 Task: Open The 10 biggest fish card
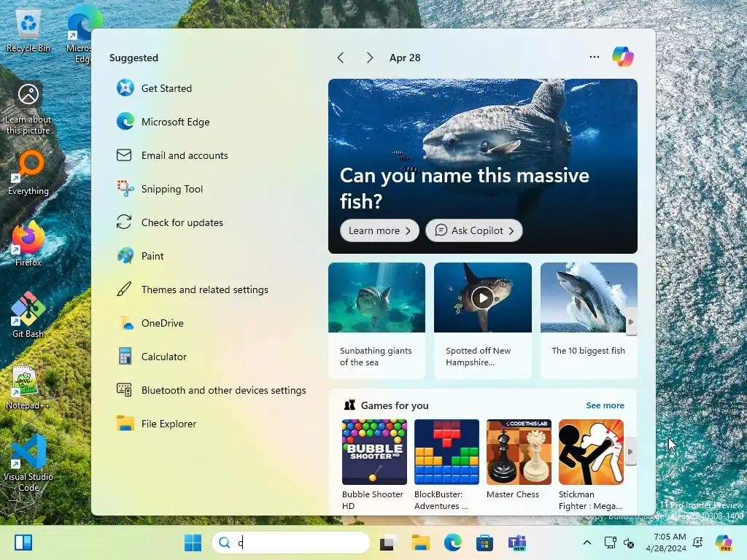(x=589, y=320)
